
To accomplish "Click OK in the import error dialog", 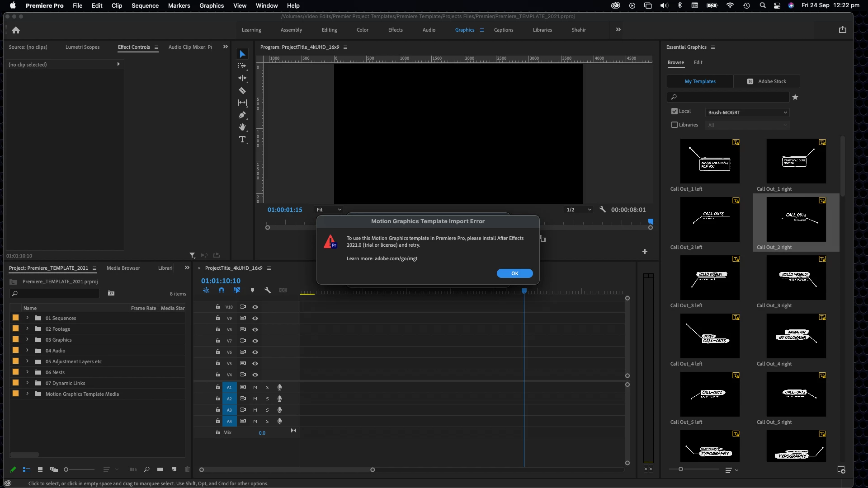I will (514, 273).
